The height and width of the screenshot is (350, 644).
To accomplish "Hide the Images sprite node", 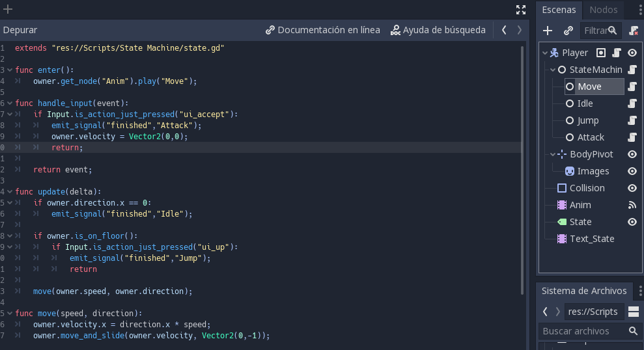I will tap(632, 171).
